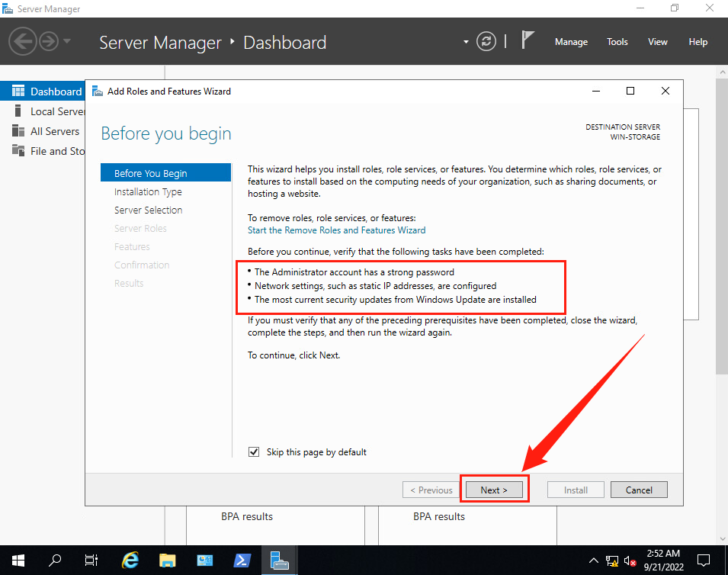This screenshot has height=575, width=728.
Task: Click the muted volume tray icon
Action: pos(630,561)
